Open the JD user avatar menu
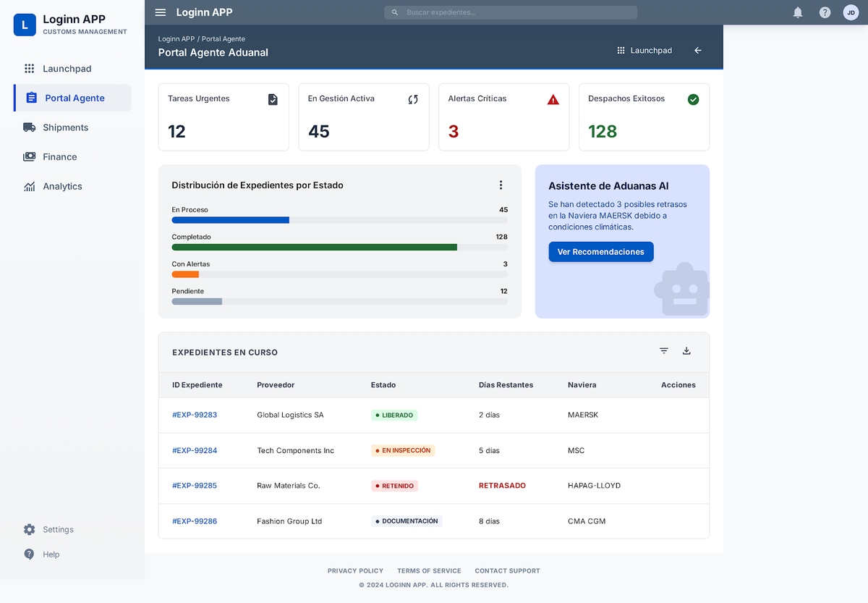The width and height of the screenshot is (868, 603). 851,12
